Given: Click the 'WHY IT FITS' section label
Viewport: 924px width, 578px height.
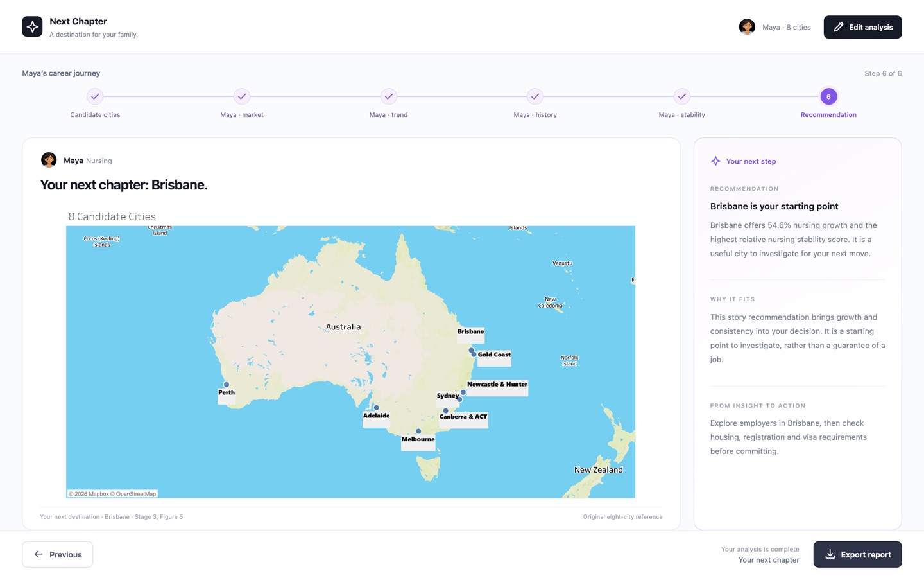Looking at the screenshot, I should click(x=732, y=299).
